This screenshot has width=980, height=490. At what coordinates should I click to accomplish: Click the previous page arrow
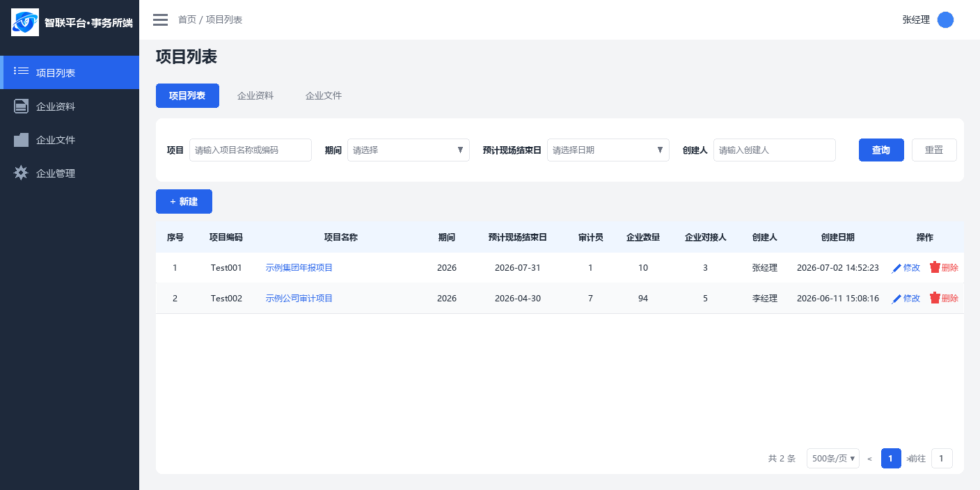(869, 459)
